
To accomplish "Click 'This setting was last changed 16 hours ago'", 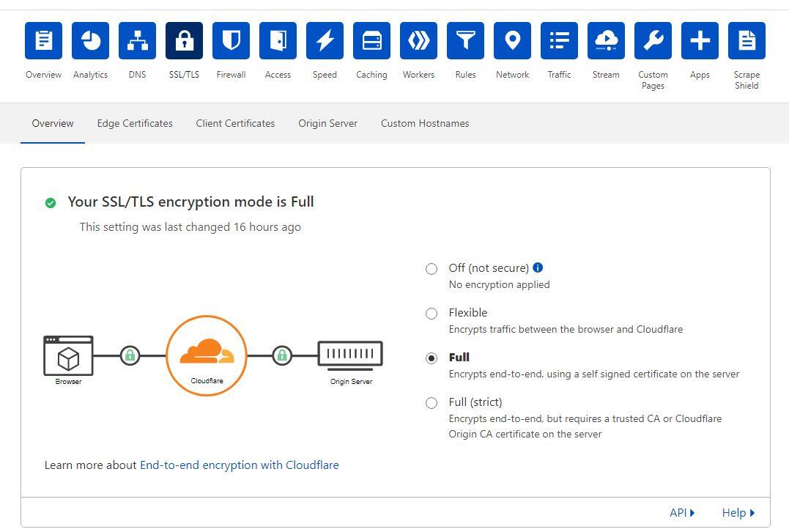I will pos(190,227).
